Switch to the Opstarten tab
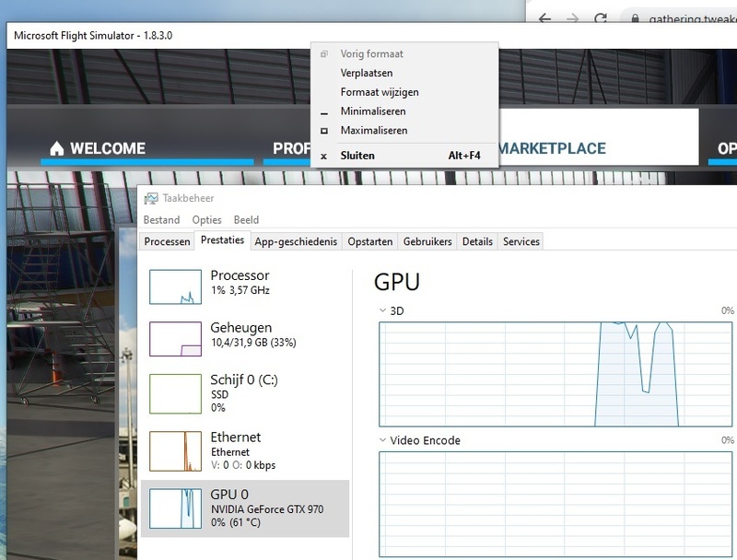Image resolution: width=737 pixels, height=560 pixels. click(x=370, y=241)
